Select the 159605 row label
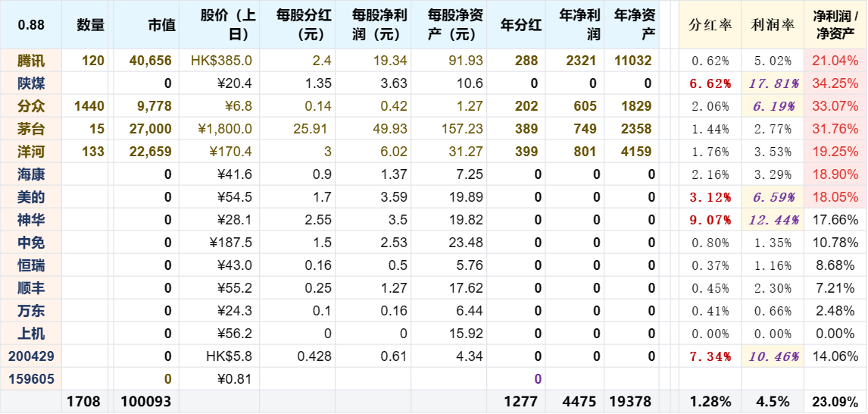Viewport: 868px width, 414px height. [31, 379]
